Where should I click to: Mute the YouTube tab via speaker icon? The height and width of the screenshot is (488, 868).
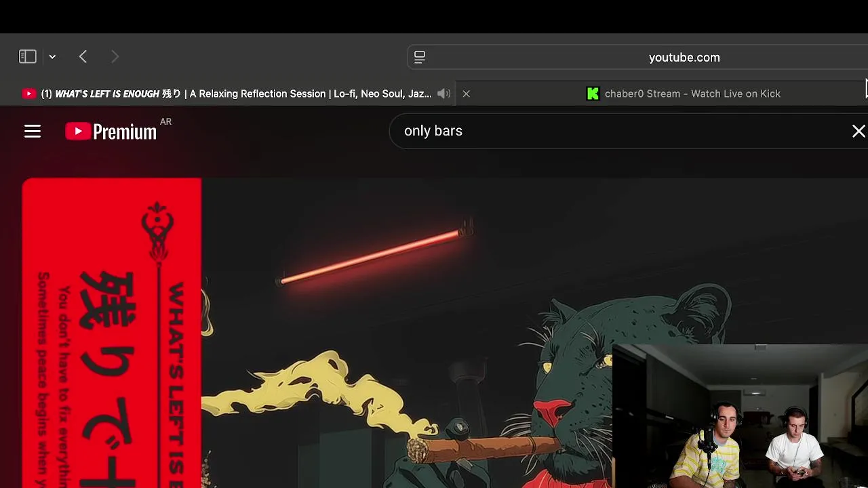(x=444, y=94)
